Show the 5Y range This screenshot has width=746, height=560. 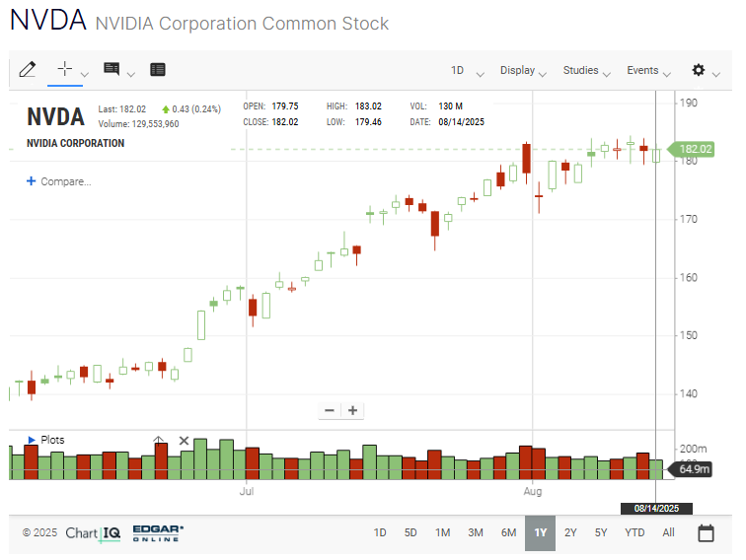(x=601, y=532)
